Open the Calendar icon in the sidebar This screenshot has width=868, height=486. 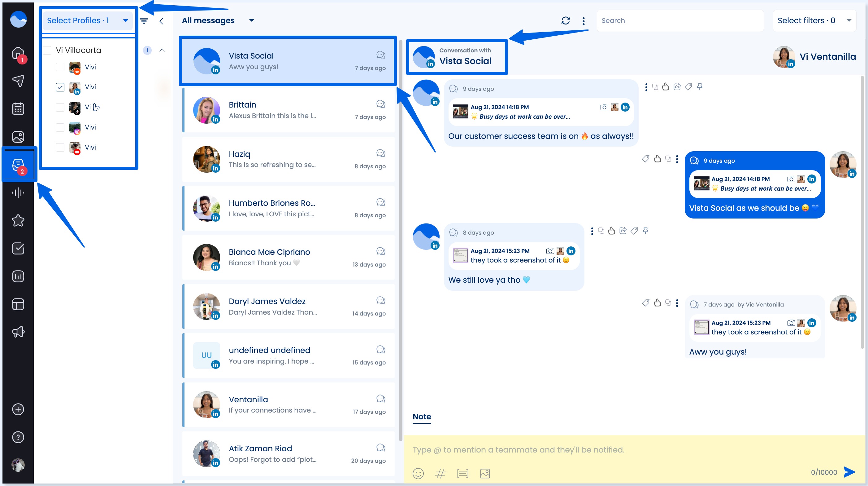pos(18,108)
